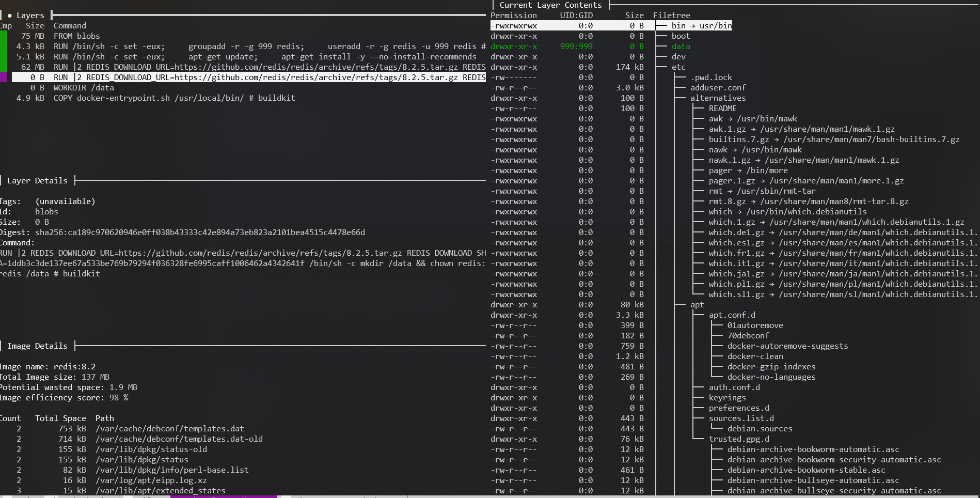This screenshot has width=980, height=498.
Task: Collapse the sources.list.d directory
Action: (x=741, y=418)
